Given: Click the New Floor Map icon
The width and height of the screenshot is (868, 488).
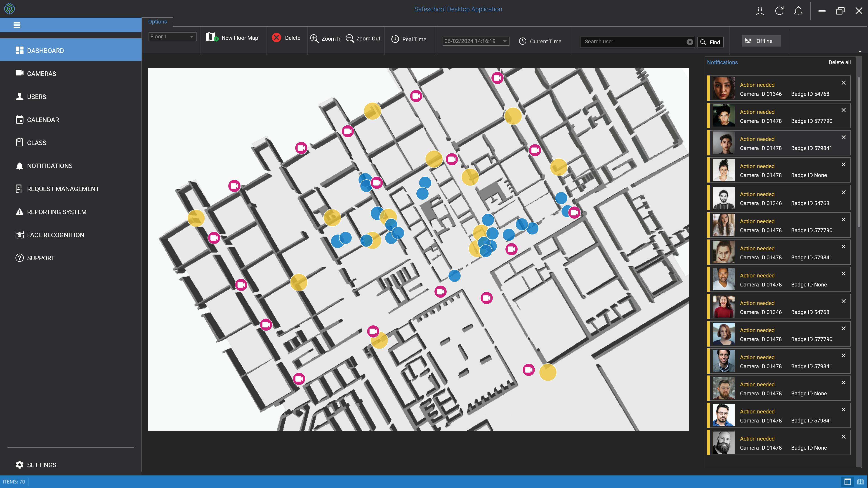Looking at the screenshot, I should 212,37.
